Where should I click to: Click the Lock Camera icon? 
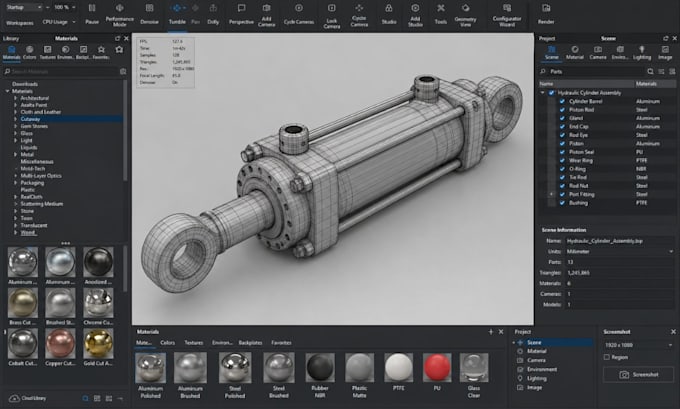tap(331, 8)
